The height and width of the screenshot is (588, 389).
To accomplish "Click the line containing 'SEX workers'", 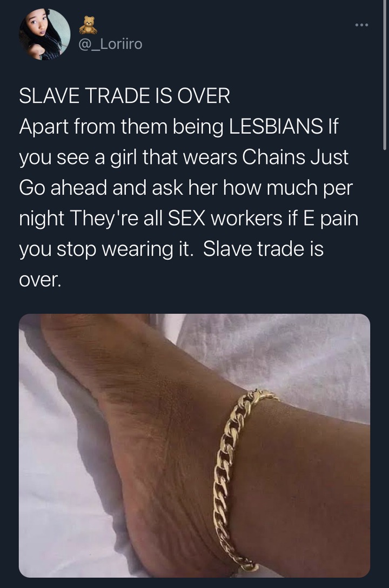I will click(189, 219).
